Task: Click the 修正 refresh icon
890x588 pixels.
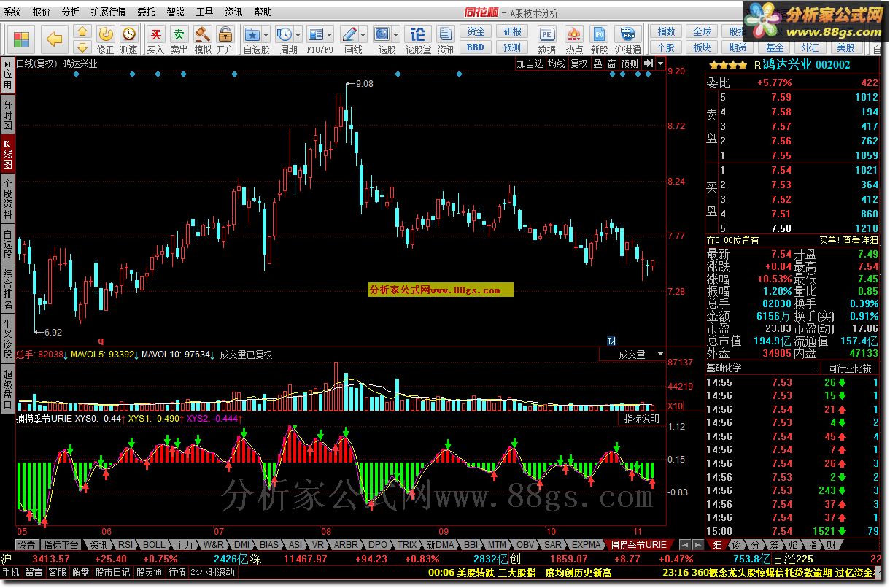Action: coord(106,34)
